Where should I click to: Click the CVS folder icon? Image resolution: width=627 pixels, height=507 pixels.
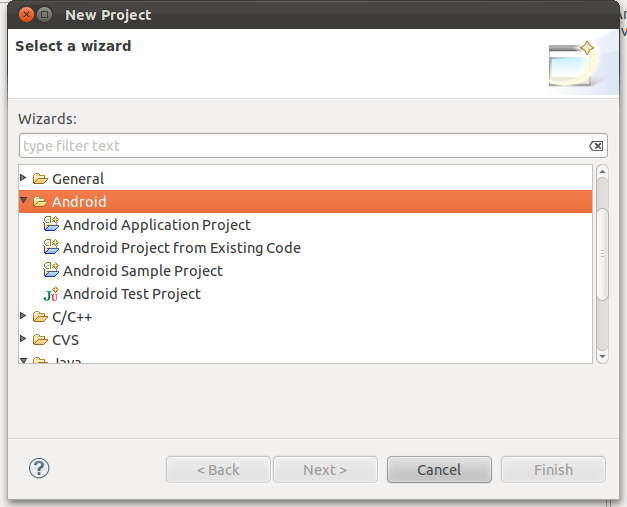pos(40,340)
